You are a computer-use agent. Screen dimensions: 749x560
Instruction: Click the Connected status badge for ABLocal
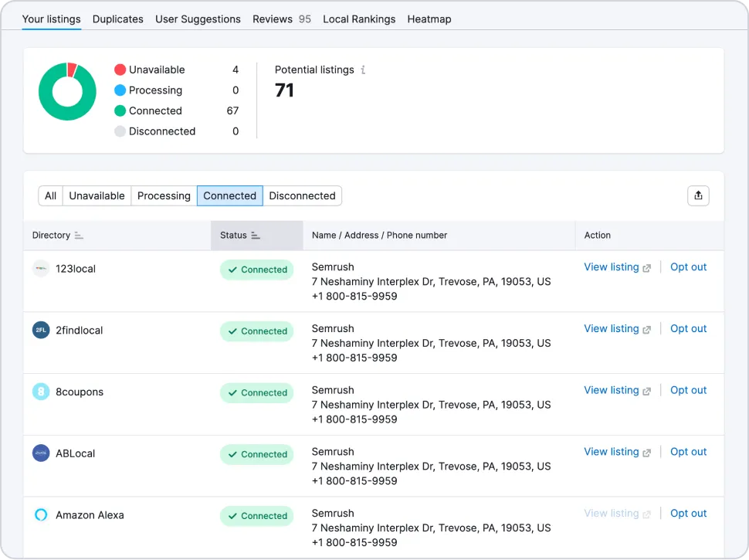point(257,454)
